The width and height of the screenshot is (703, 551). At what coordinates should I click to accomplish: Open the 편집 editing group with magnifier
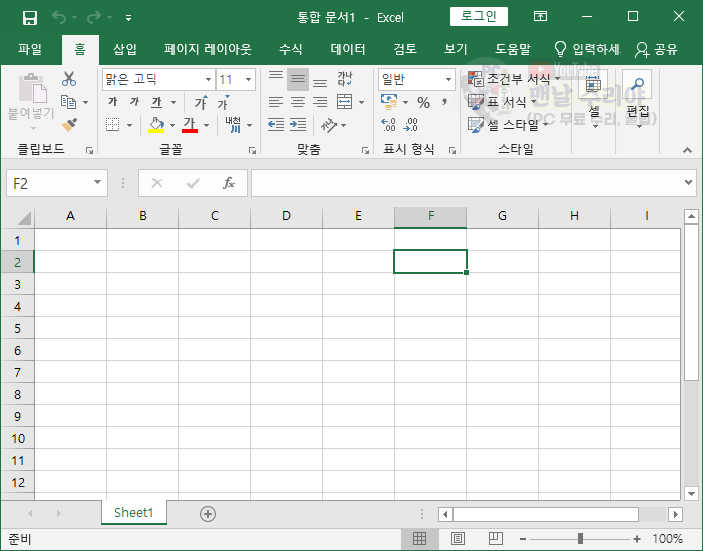(637, 99)
